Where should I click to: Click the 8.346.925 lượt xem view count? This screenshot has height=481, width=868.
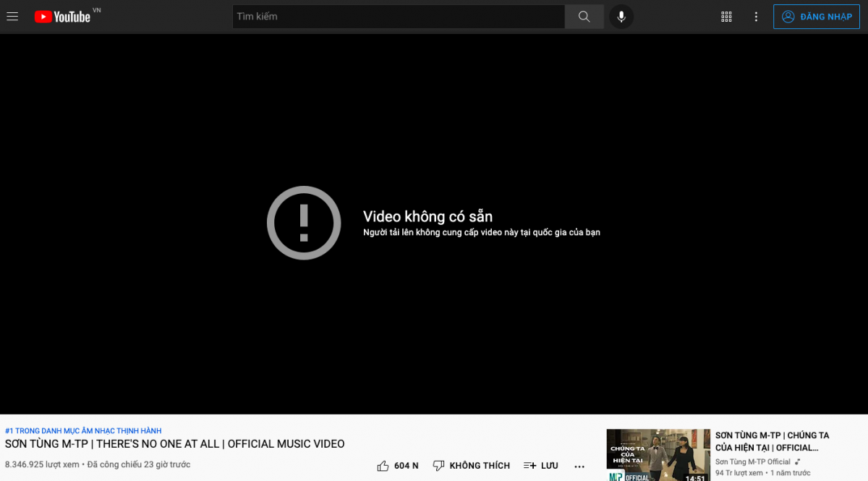tap(42, 464)
